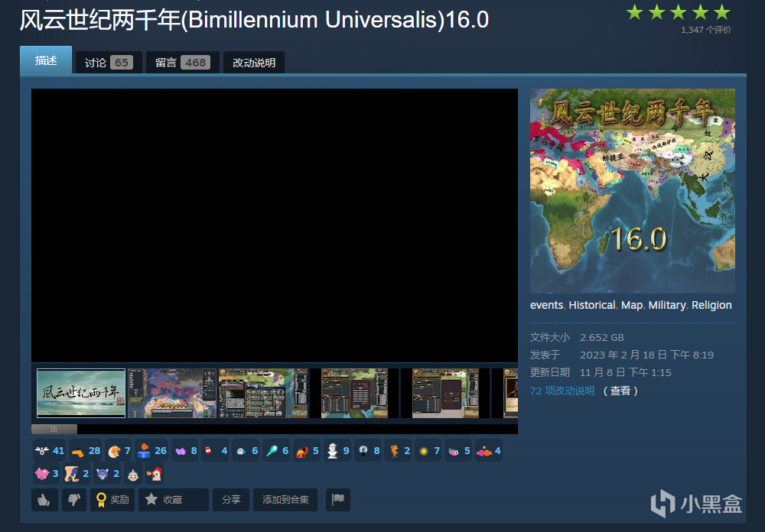The height and width of the screenshot is (532, 765).
Task: Click the mod title Bimillennium Universalis heading
Action: (254, 20)
